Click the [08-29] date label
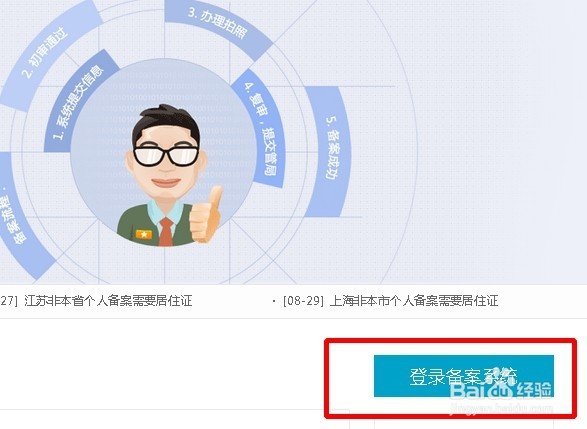Screen dimensions: 587x429 point(304,301)
